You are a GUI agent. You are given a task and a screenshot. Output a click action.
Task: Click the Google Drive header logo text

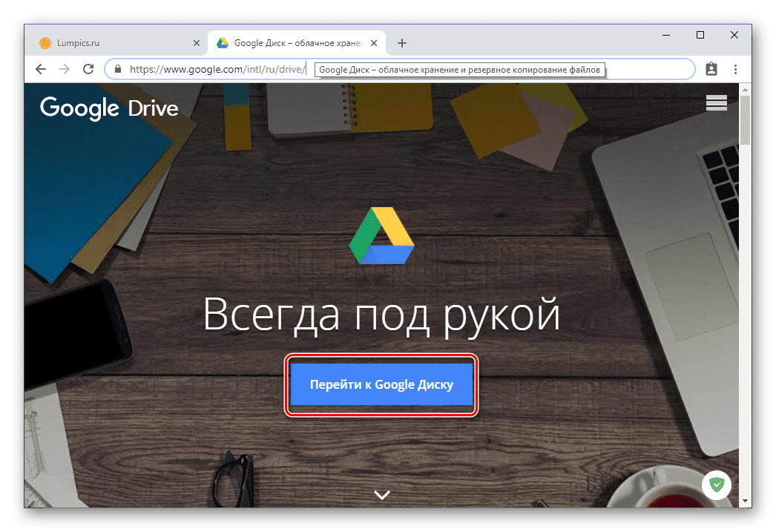click(x=109, y=108)
